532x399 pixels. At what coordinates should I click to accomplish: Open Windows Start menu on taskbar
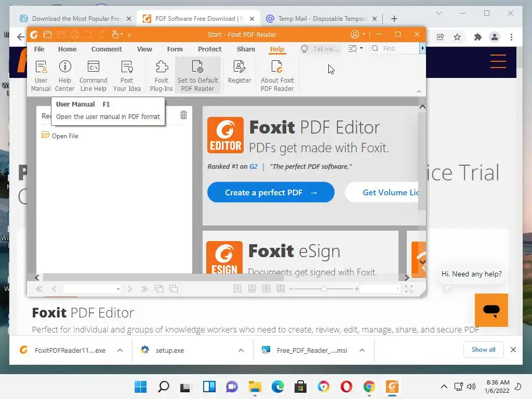140,387
